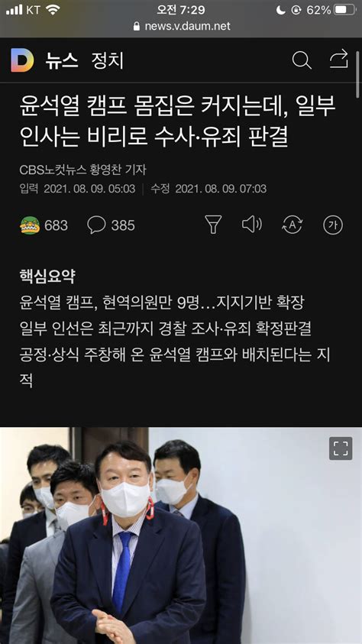Screen dimensions: 362x644
Task: Tap the 683 reaction count
Action: pos(57,225)
